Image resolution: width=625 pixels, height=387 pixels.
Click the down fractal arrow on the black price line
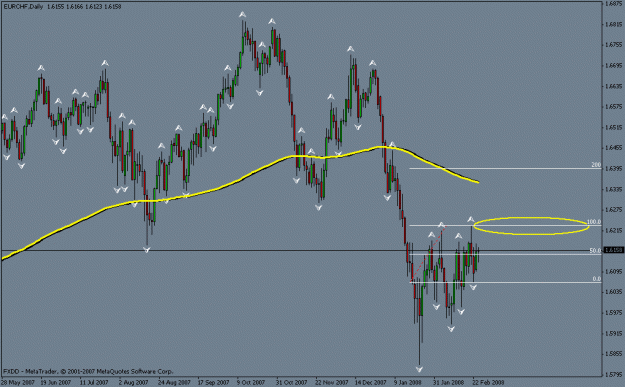[147, 249]
